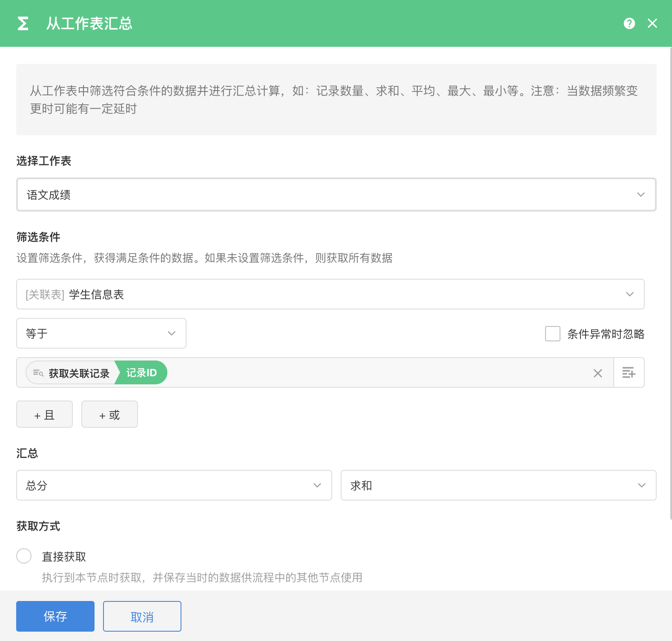This screenshot has height=641, width=672.
Task: Open the 语文成绩 worksheet dropdown
Action: tap(336, 195)
